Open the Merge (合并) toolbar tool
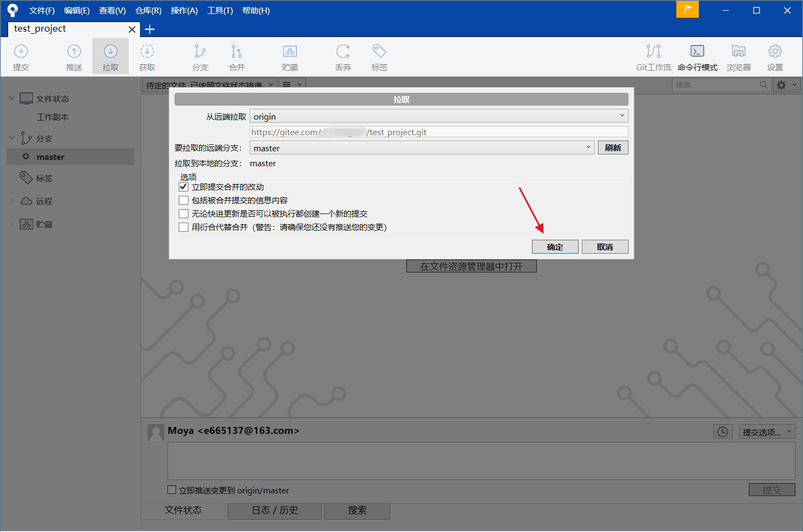803x532 pixels. (x=237, y=57)
